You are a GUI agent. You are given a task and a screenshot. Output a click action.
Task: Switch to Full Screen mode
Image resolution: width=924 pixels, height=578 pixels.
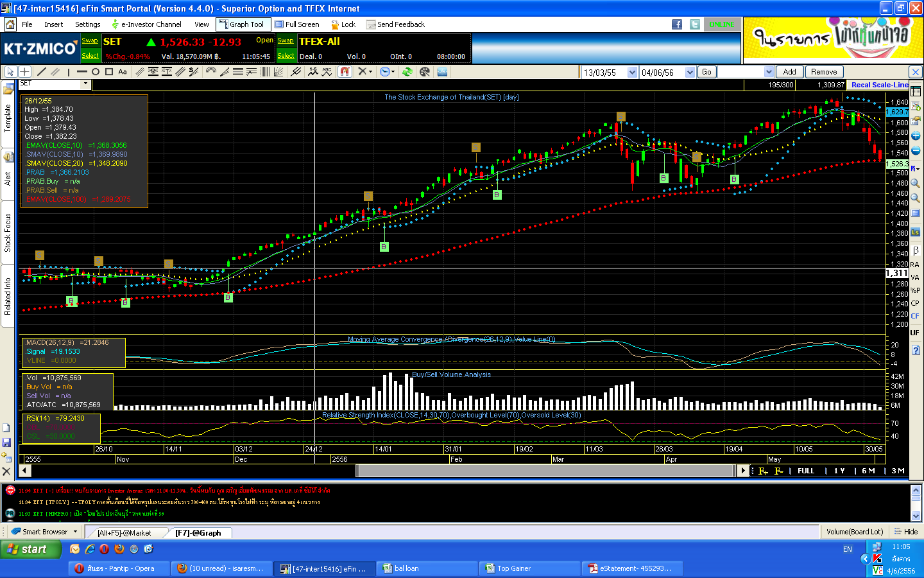tap(297, 24)
